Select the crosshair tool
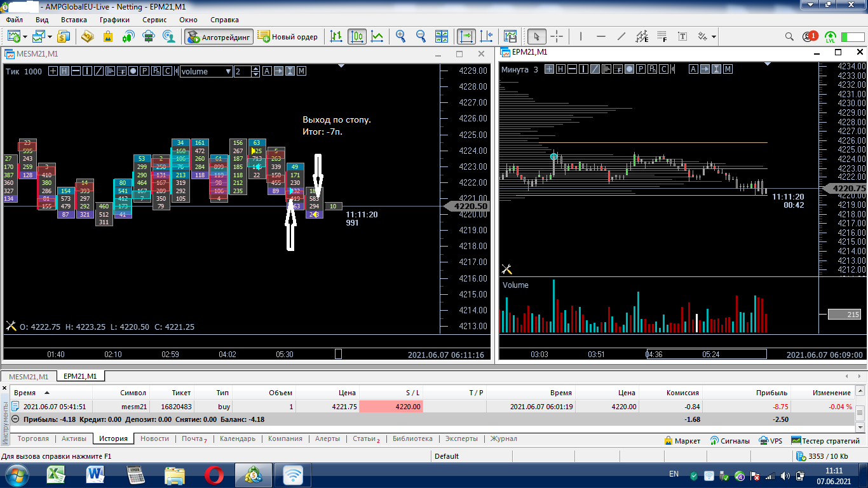868x488 pixels. coord(557,36)
